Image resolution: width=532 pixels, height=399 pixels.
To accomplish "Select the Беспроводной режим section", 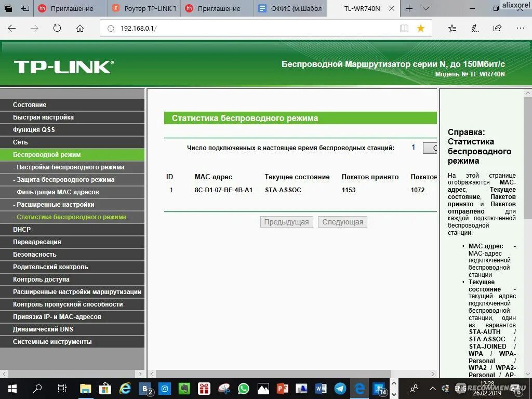I will coord(72,155).
